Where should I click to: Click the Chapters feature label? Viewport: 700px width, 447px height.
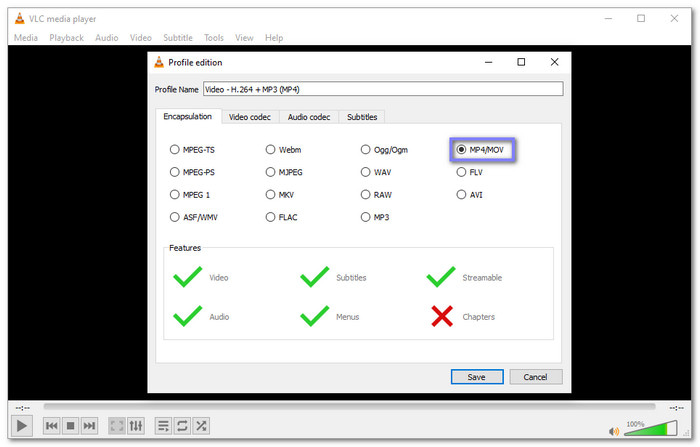(479, 317)
